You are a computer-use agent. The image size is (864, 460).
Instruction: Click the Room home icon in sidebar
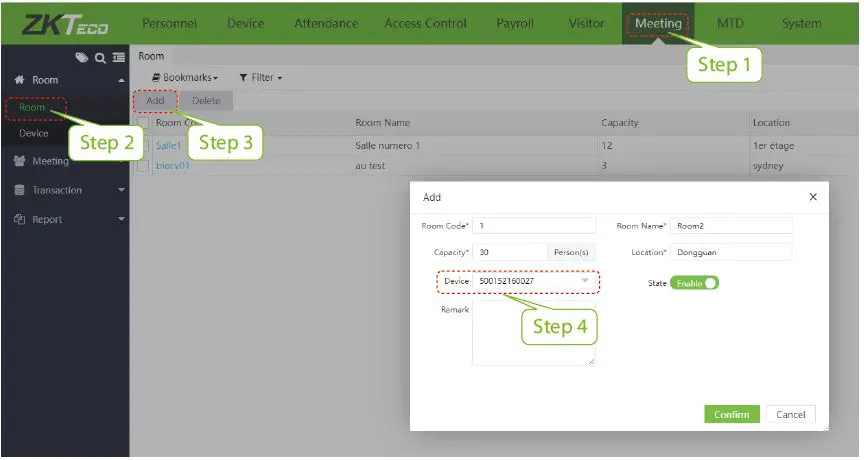click(19, 80)
